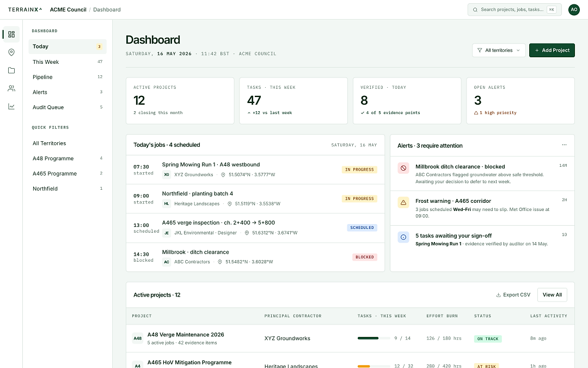The image size is (588, 368).
Task: Click the A48 Verge Maintenance progress bar
Action: (374, 339)
